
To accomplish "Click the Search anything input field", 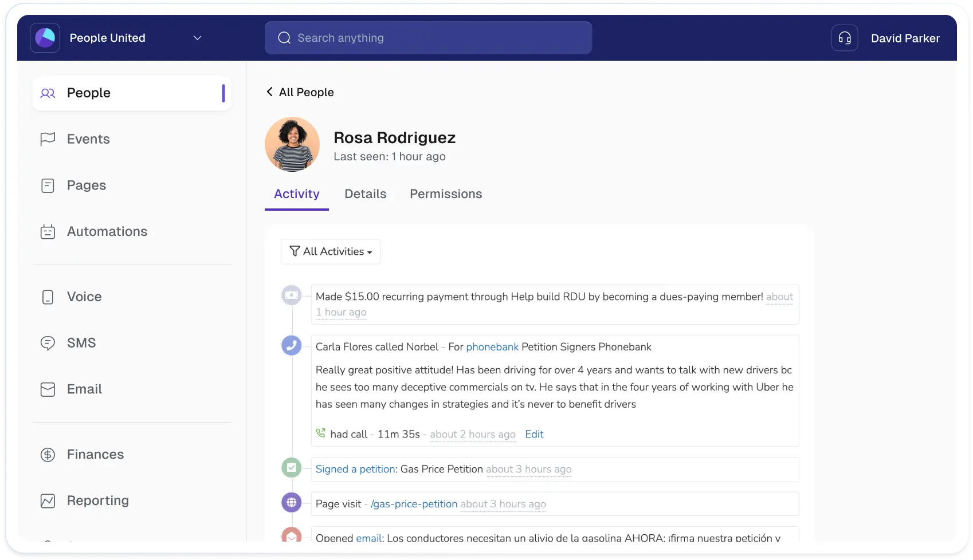I will click(428, 38).
